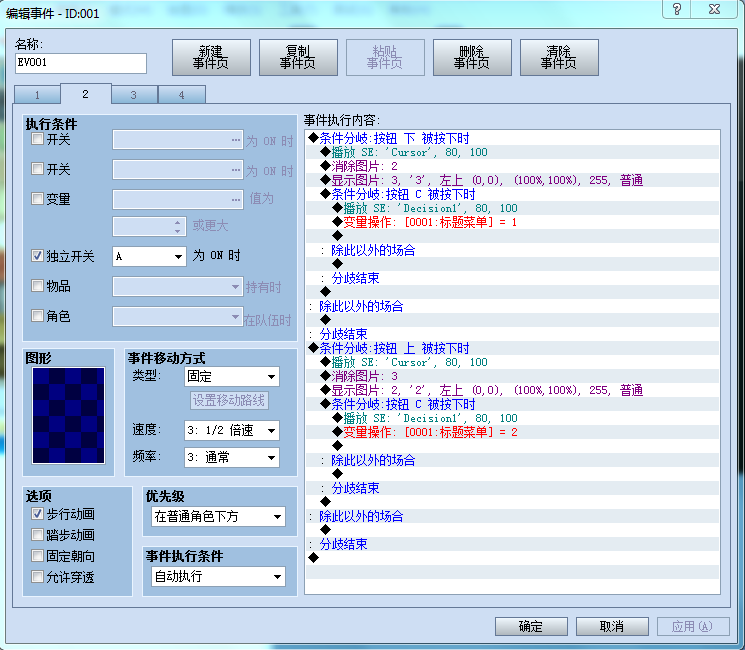This screenshot has height=650, width=745.
Task: Select the first 播放 SE 'Decision1' line
Action: click(512, 208)
